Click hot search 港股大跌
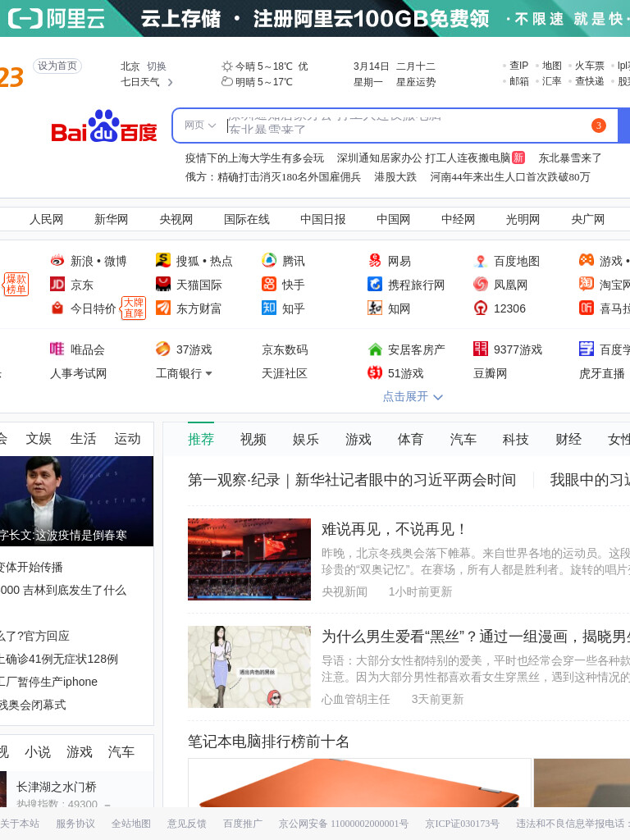Image resolution: width=630 pixels, height=840 pixels. click(x=395, y=177)
